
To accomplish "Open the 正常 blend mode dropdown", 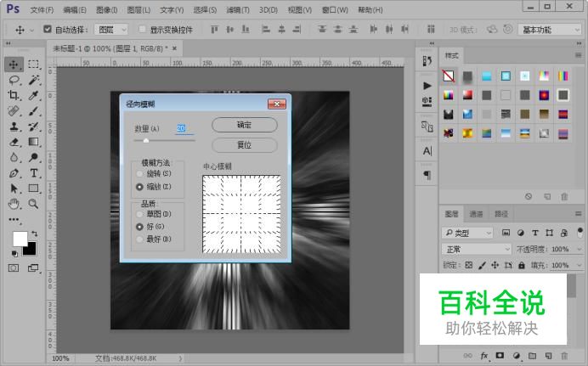I will (476, 249).
